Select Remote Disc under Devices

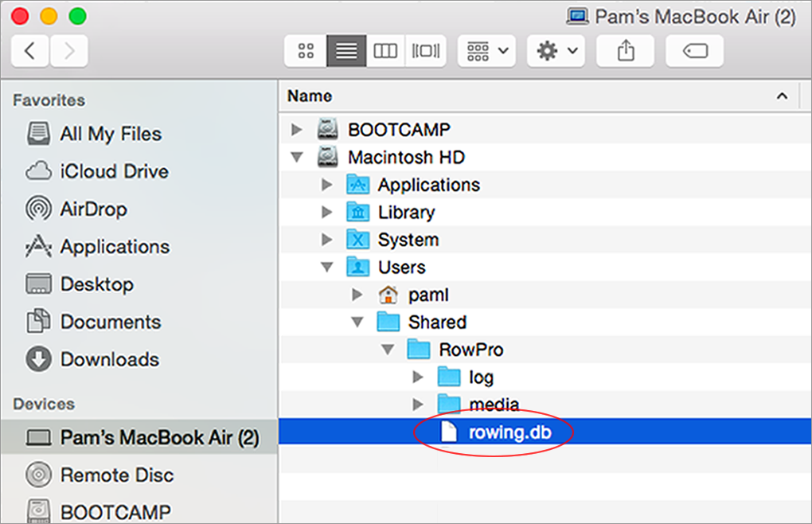coord(116,475)
